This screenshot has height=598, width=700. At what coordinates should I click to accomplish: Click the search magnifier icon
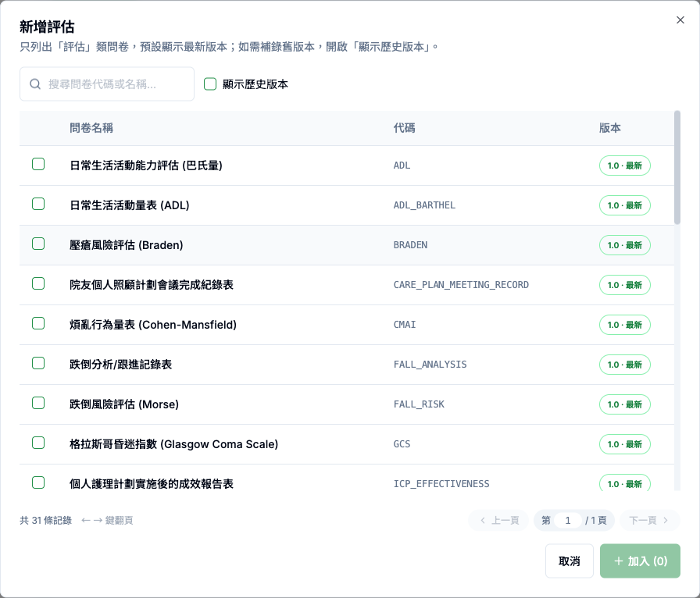tap(35, 84)
